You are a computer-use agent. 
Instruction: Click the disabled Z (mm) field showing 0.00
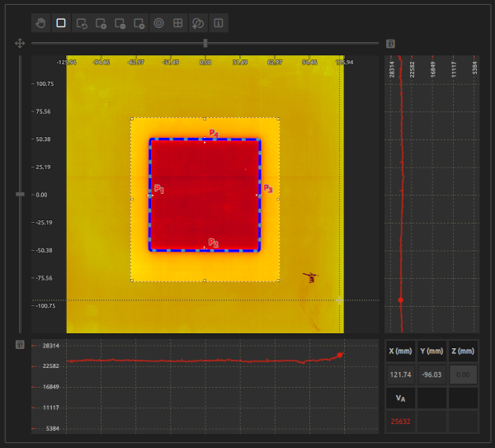point(463,375)
